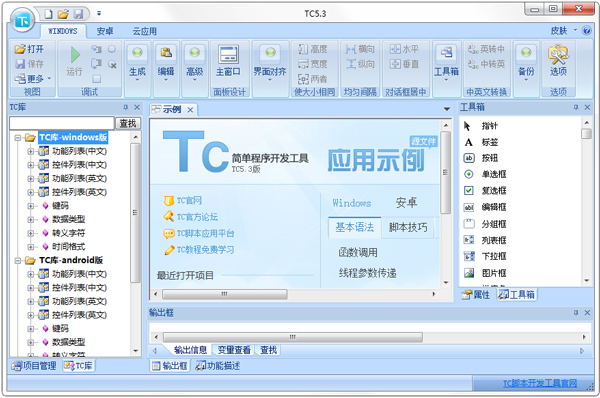
Task: Switch to 脚本技巧 tab in example page
Action: (x=408, y=227)
